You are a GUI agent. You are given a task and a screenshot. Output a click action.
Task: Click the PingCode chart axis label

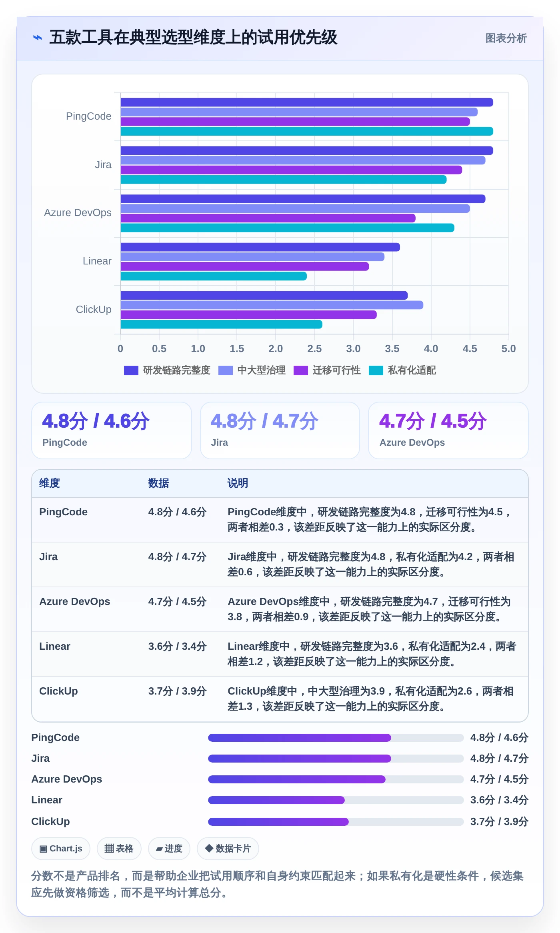point(89,116)
